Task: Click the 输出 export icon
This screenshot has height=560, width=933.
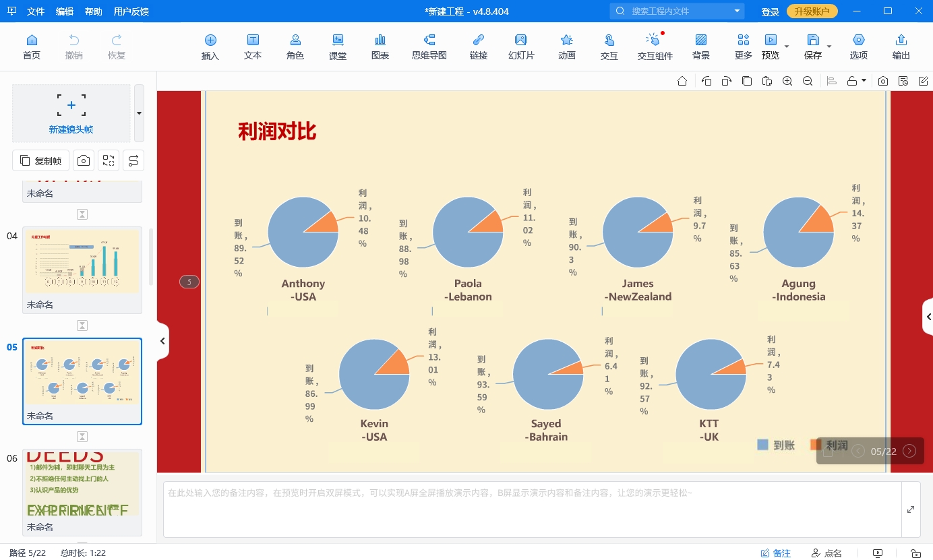Action: [901, 46]
